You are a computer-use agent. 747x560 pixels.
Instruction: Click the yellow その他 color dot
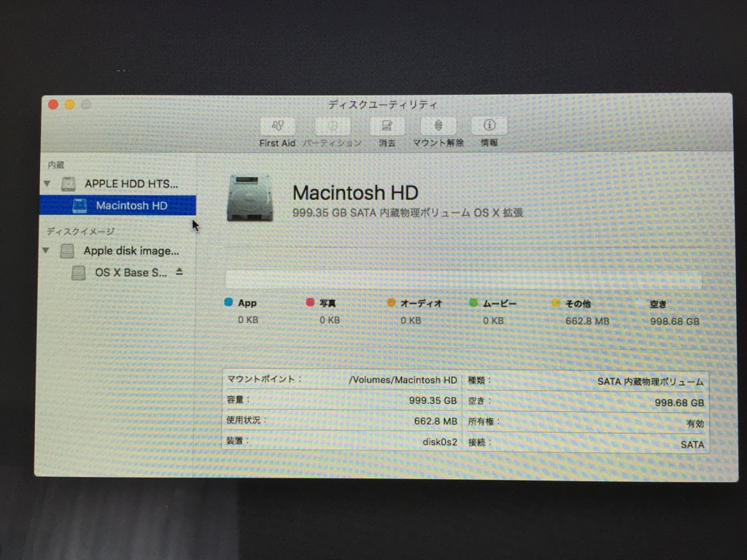pyautogui.click(x=555, y=303)
